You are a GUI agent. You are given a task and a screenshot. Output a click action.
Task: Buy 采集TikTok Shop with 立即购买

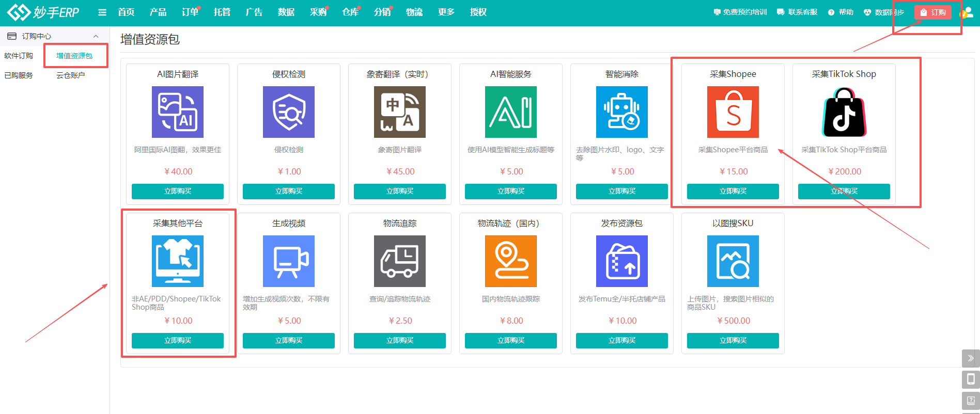click(844, 191)
